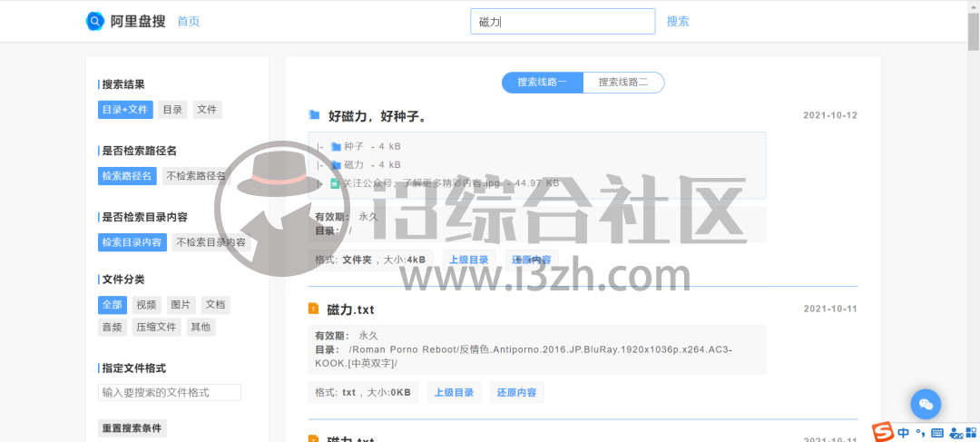Focus the 输入要搜索的文件格式 input field
Viewport: 980px width, 442px height.
[170, 393]
